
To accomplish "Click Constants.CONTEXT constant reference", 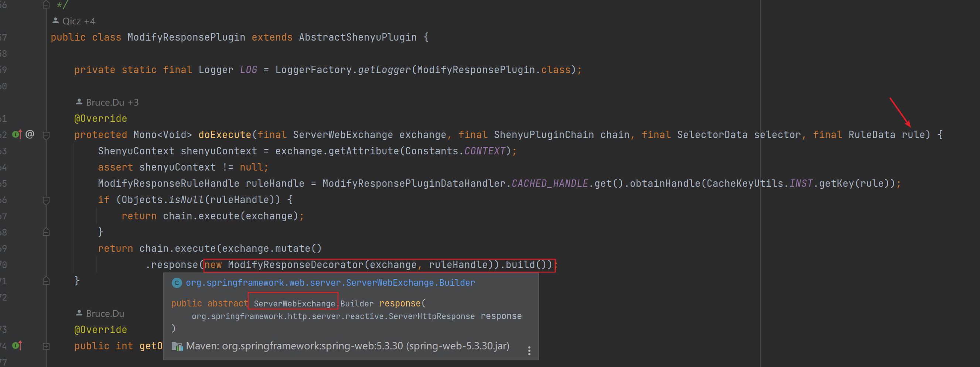I will tap(455, 151).
